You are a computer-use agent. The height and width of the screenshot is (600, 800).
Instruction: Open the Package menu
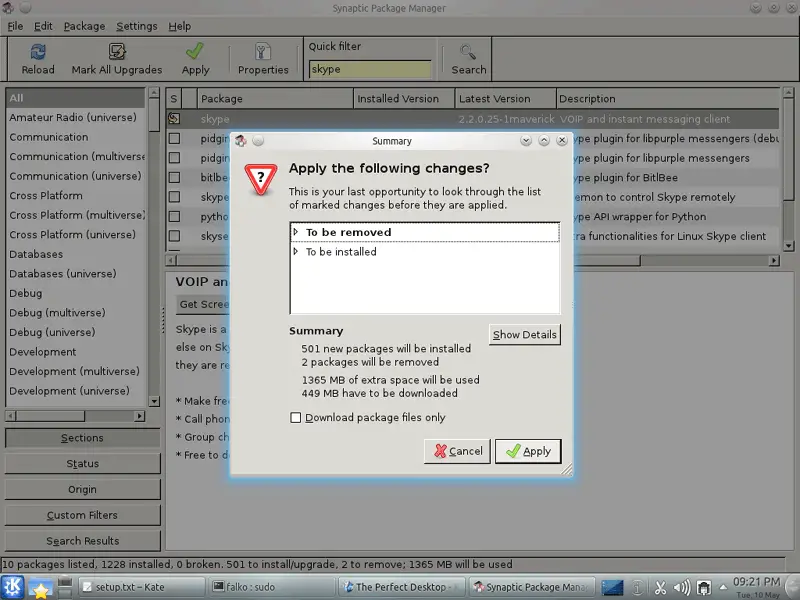(x=84, y=26)
